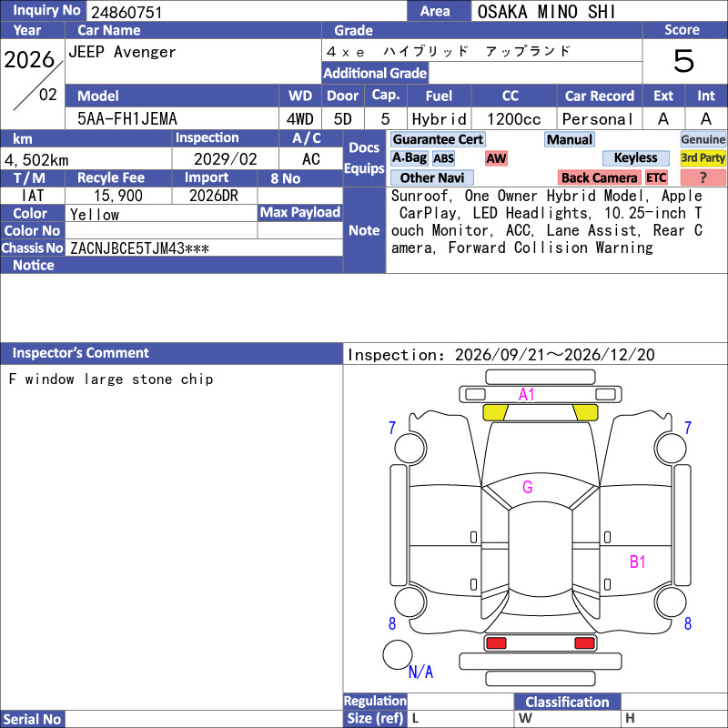Click the red question mark badge
Screen dimensions: 728x728
703,177
